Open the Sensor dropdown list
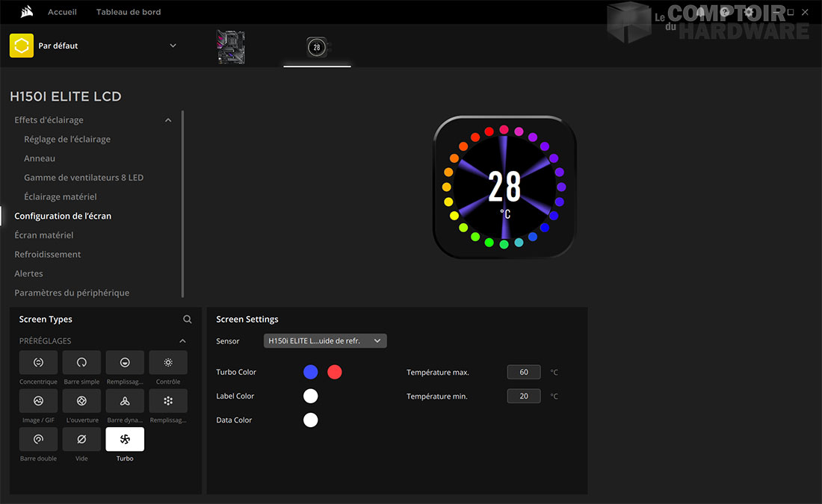The width and height of the screenshot is (822, 504). click(x=325, y=341)
